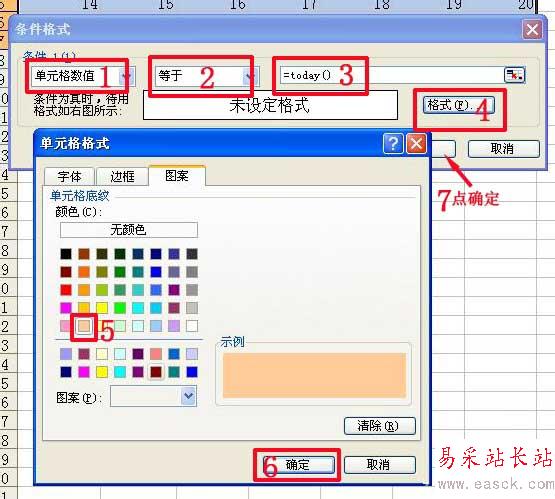555x499 pixels.
Task: Select the dark red swatch in the second row
Action: pos(66,272)
